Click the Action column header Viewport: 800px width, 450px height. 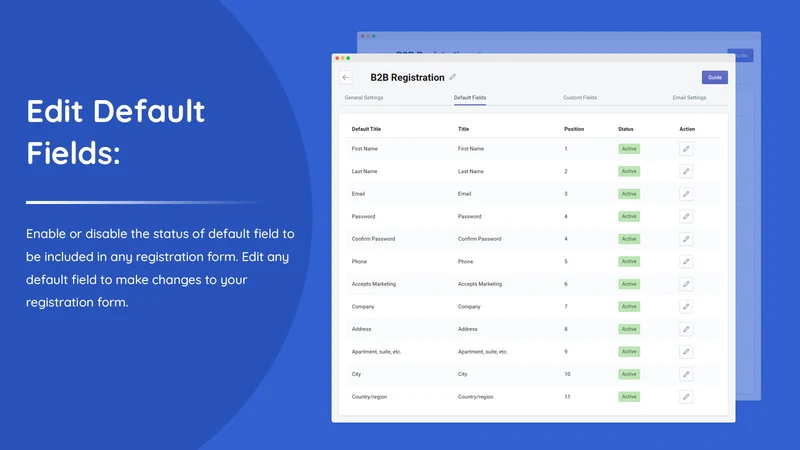tap(687, 129)
